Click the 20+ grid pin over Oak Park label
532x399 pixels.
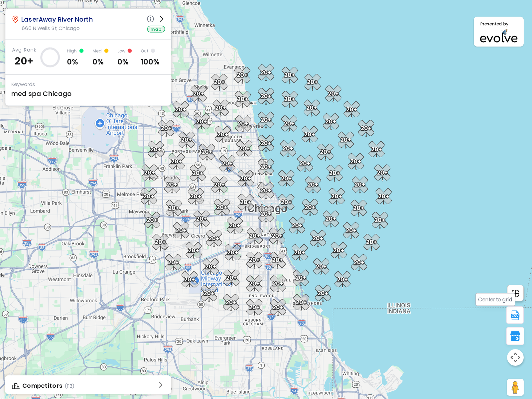(x=174, y=208)
